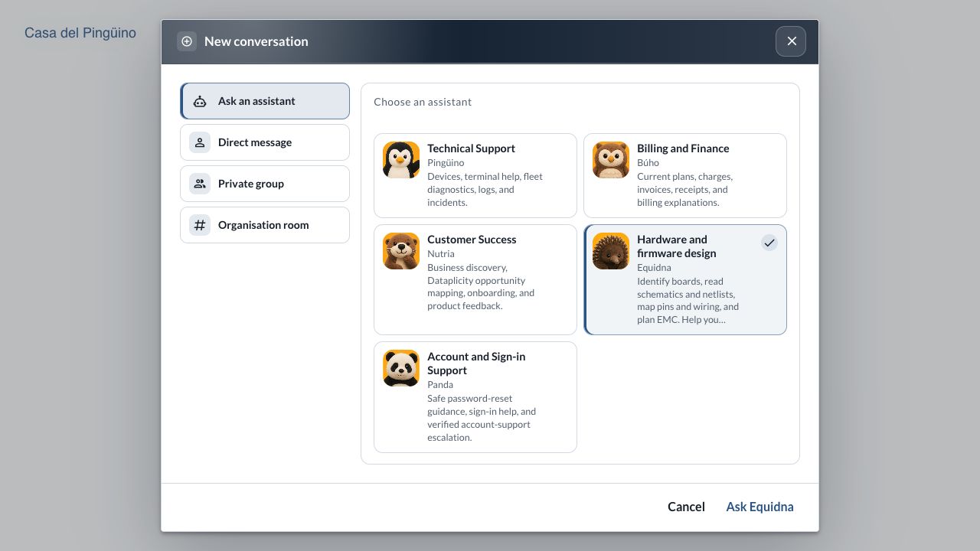The width and height of the screenshot is (980, 551).
Task: Close the New conversation dialog
Action: pos(791,41)
